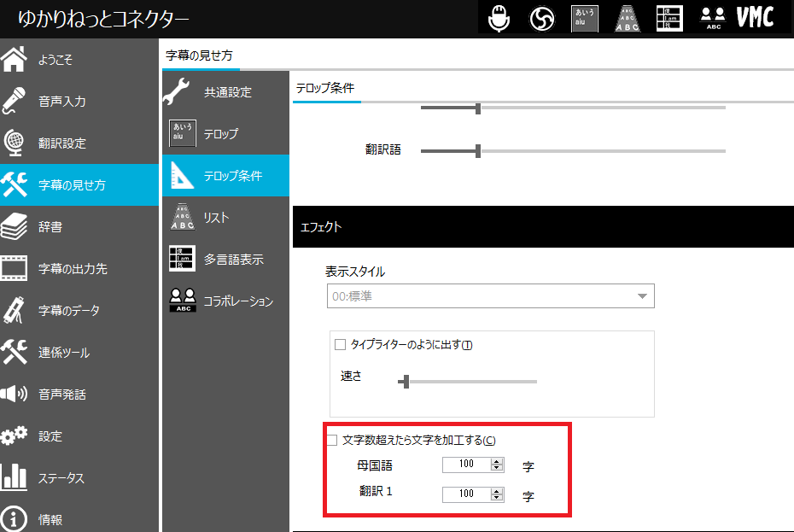Click the table icon beside 多言語表示
This screenshot has width=794, height=532.
183,259
